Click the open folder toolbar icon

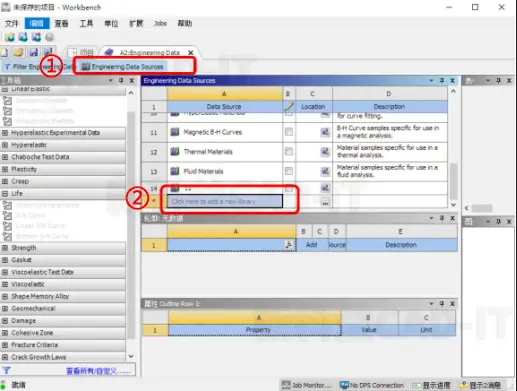tap(19, 52)
